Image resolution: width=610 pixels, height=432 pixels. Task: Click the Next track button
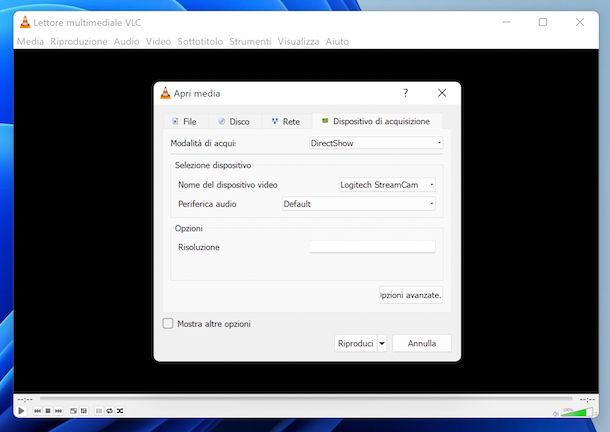58,411
